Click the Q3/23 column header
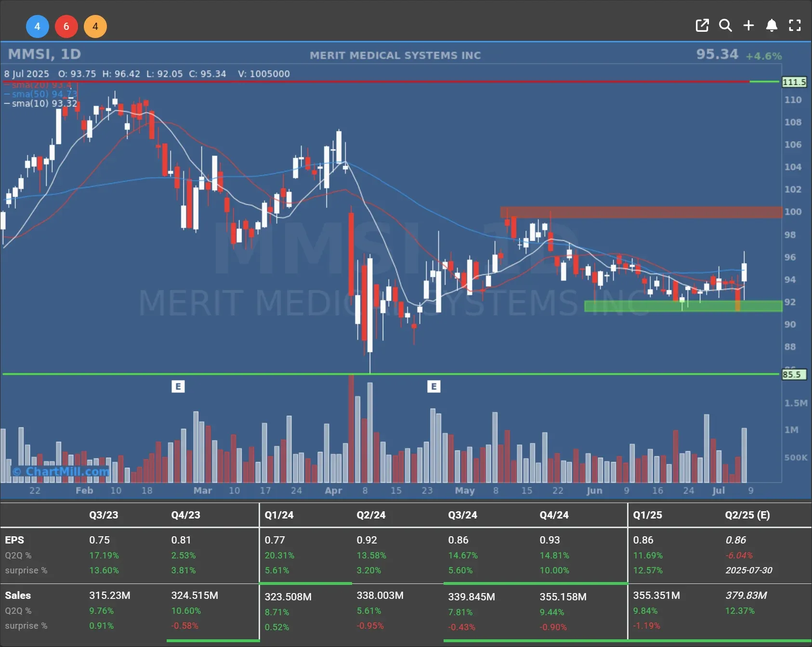The width and height of the screenshot is (812, 647). click(104, 515)
